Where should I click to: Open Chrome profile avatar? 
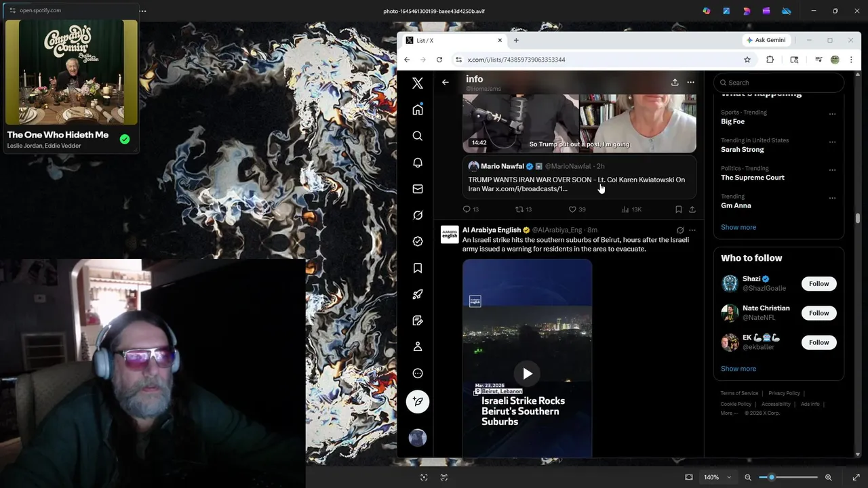(x=835, y=60)
